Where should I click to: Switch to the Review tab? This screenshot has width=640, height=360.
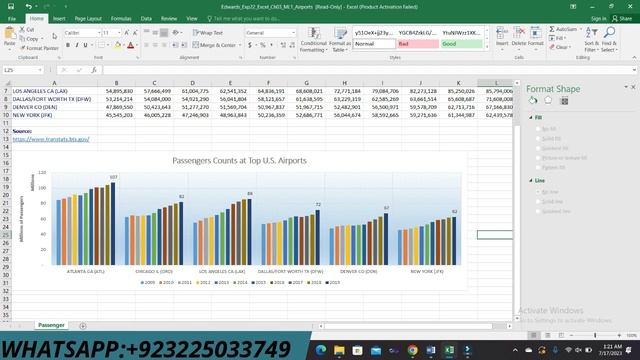(x=169, y=19)
